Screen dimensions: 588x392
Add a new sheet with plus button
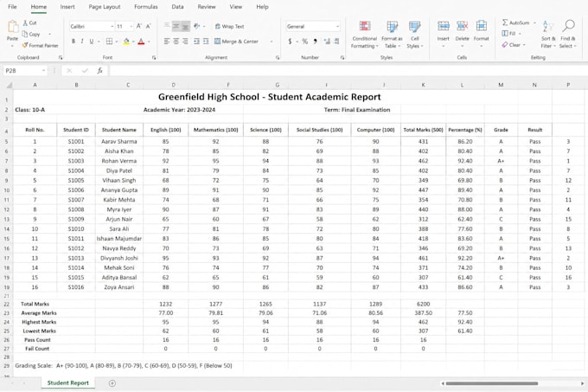112,383
